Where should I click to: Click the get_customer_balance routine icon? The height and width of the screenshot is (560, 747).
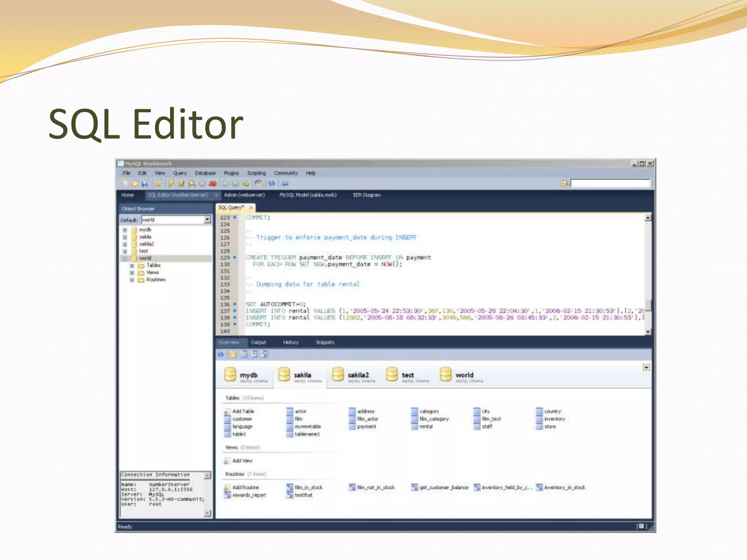(x=414, y=487)
